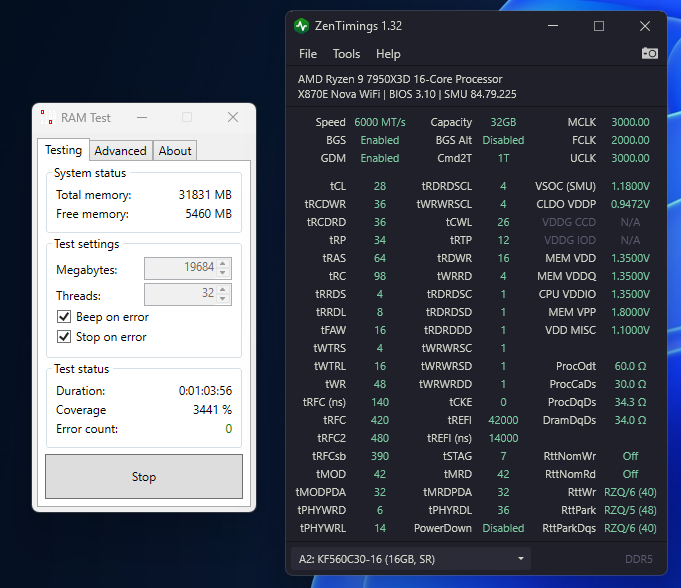Close the ZenTimings window
681x588 pixels.
pyautogui.click(x=645, y=26)
